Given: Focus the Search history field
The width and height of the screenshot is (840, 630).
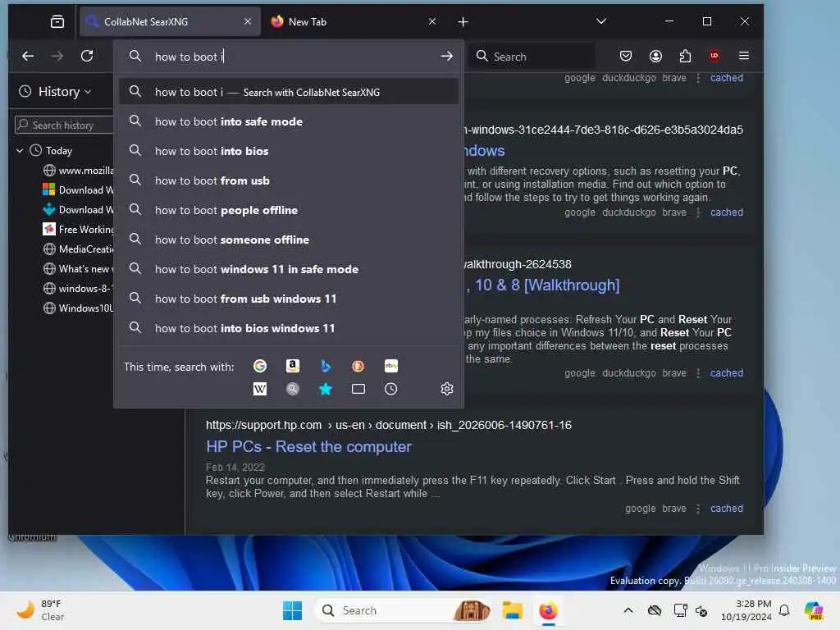Looking at the screenshot, I should coord(64,125).
